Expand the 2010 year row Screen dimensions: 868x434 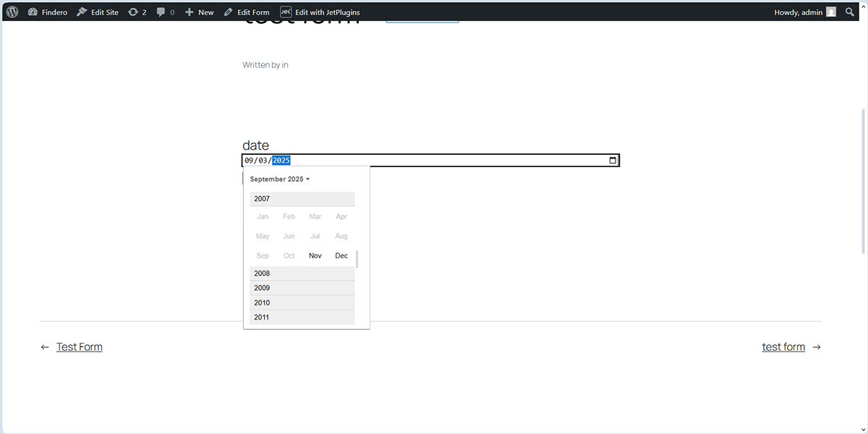point(302,303)
